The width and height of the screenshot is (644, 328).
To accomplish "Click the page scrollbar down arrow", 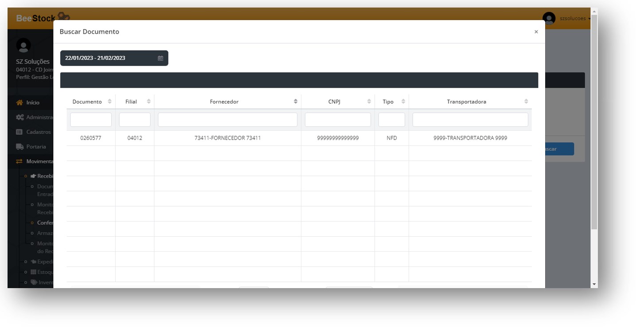I will [594, 284].
